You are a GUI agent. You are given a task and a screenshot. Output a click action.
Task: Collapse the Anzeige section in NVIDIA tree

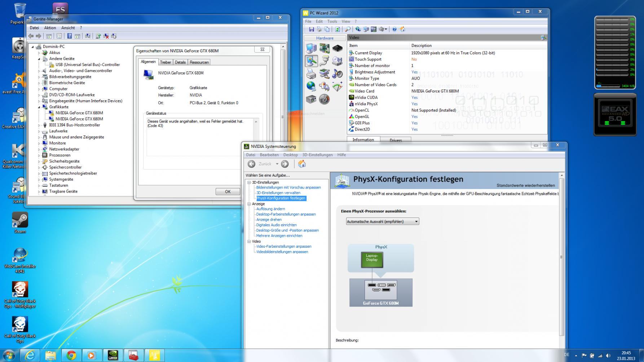click(249, 204)
